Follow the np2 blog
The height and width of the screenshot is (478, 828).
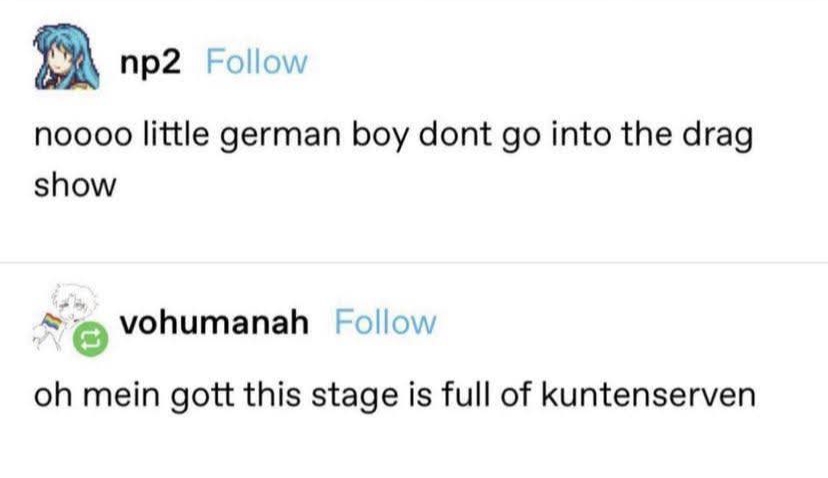(255, 62)
